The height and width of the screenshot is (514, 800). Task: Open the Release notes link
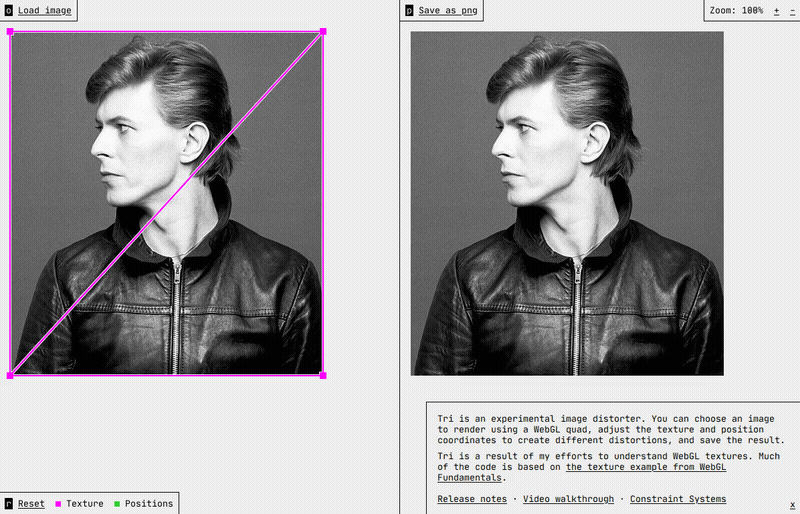[x=472, y=499]
